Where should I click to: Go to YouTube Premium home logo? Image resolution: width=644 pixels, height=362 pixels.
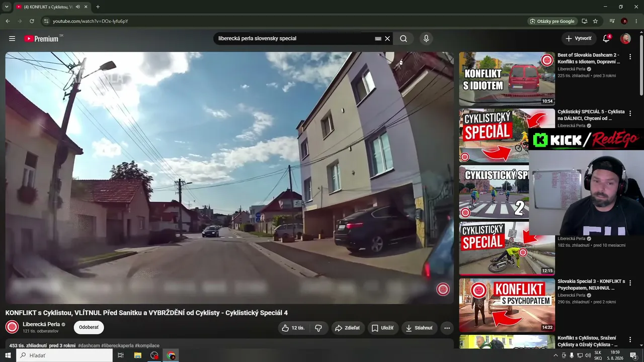41,39
